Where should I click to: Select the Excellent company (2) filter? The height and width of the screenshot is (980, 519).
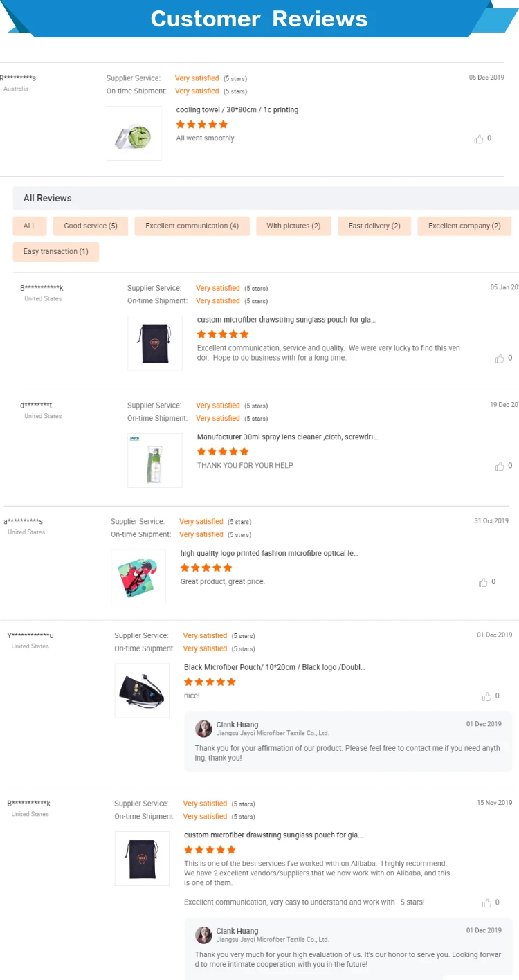[x=464, y=226]
